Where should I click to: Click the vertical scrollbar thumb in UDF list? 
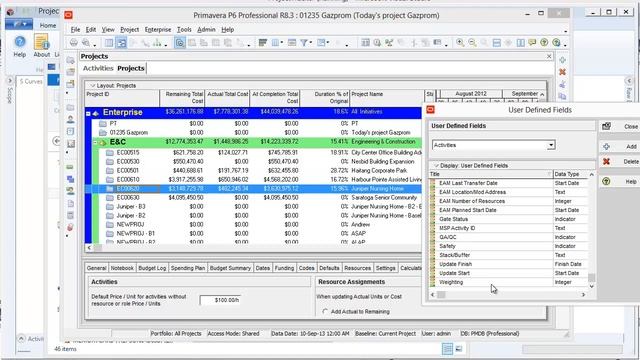click(591, 278)
